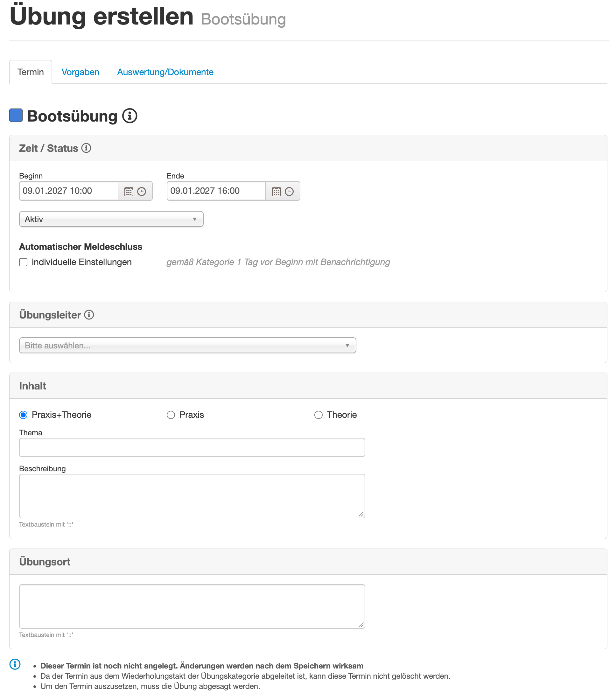This screenshot has height=693, width=616.
Task: Click the 'Automatischer Meldeschluss' label
Action: (81, 247)
